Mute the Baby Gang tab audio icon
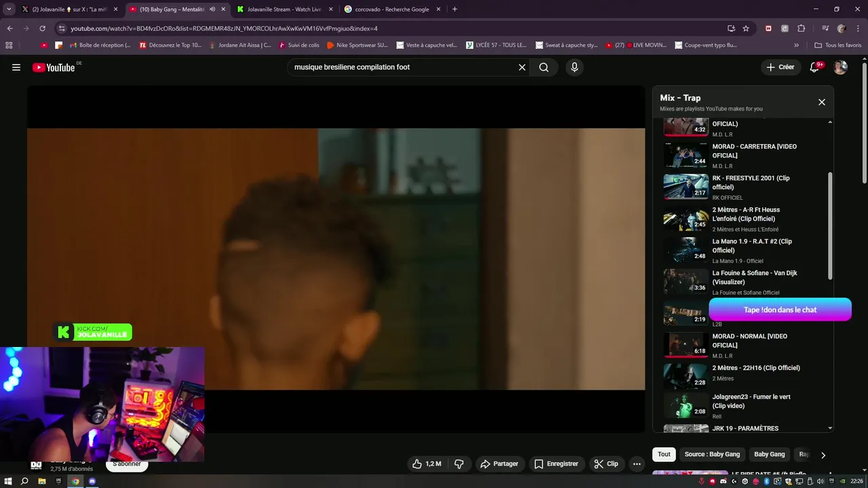Screen dimensions: 868x488 click(212, 9)
